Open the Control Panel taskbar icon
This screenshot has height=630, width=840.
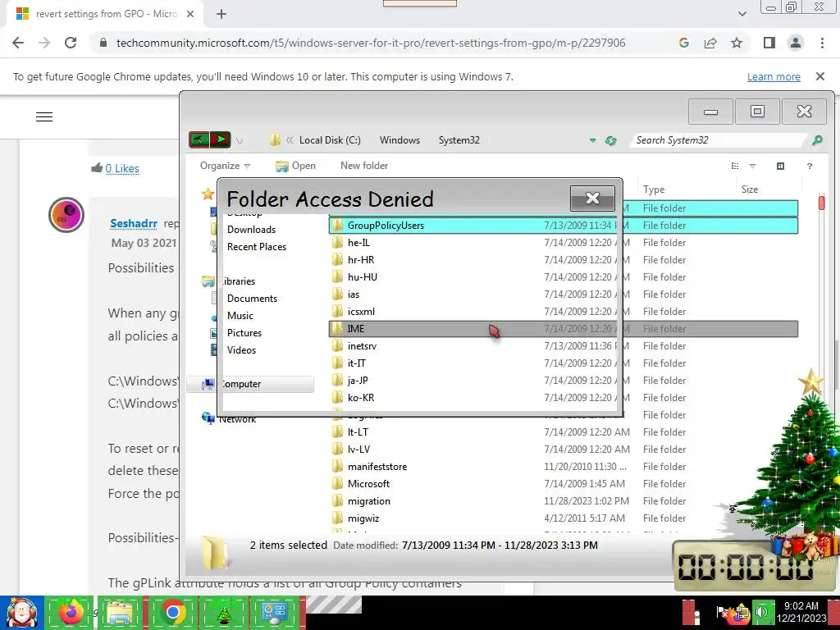click(273, 613)
